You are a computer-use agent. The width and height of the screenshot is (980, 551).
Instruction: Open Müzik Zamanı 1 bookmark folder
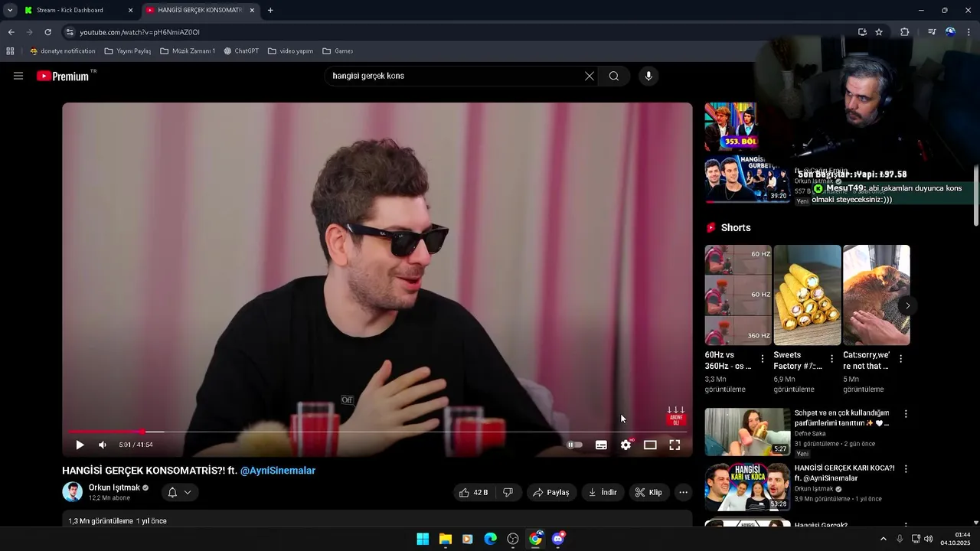188,51
